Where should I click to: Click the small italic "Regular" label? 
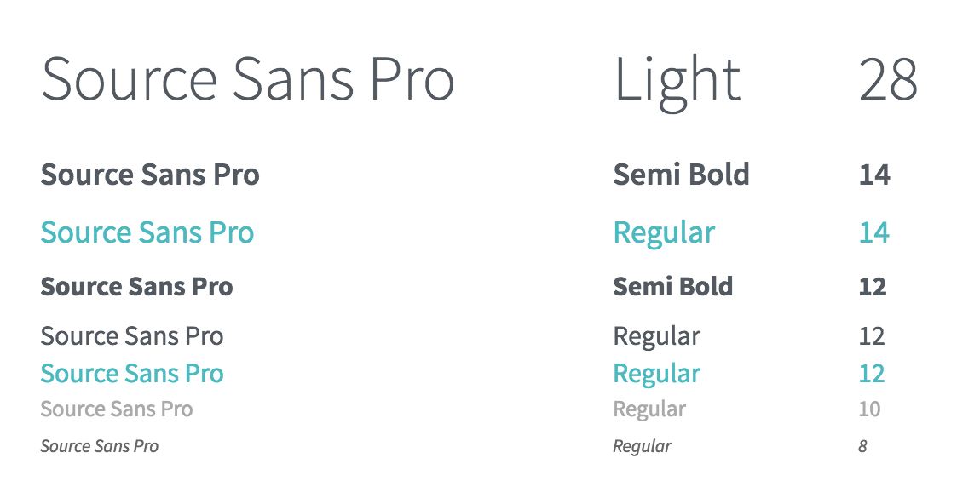642,446
